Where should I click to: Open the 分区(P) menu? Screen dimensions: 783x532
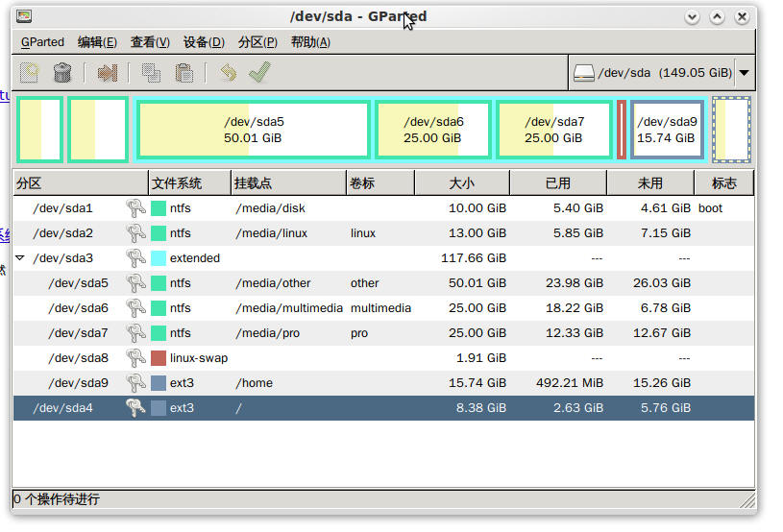tap(257, 42)
